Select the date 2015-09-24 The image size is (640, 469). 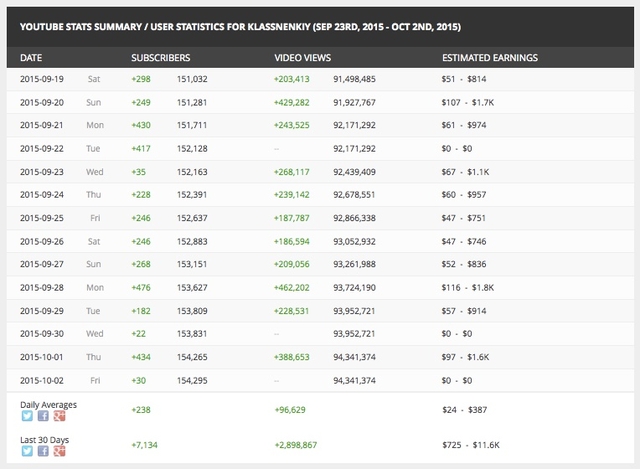pos(42,195)
